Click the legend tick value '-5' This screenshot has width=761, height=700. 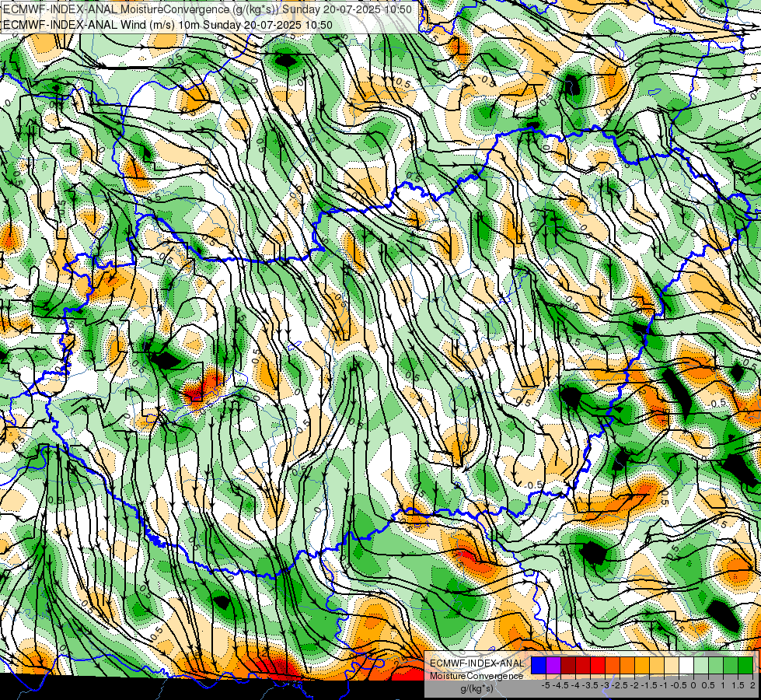pos(546,685)
